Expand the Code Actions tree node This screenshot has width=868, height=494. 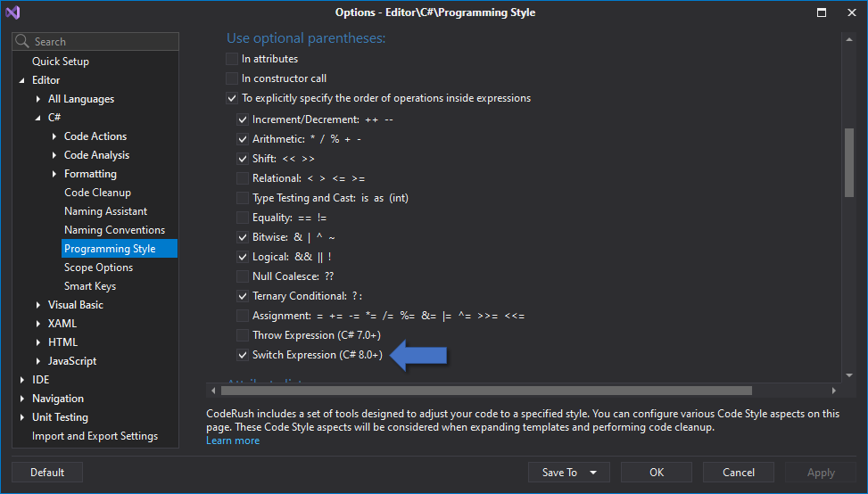[54, 136]
